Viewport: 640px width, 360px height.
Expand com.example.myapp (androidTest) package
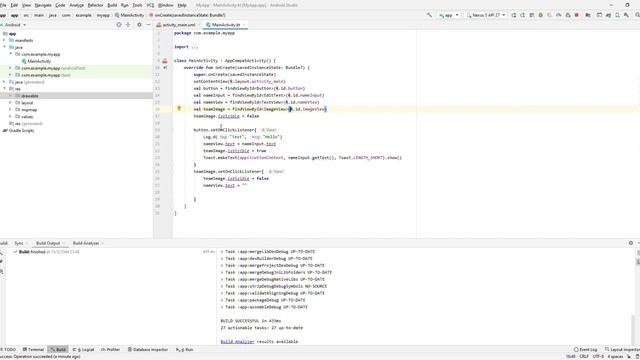[x=11, y=68]
